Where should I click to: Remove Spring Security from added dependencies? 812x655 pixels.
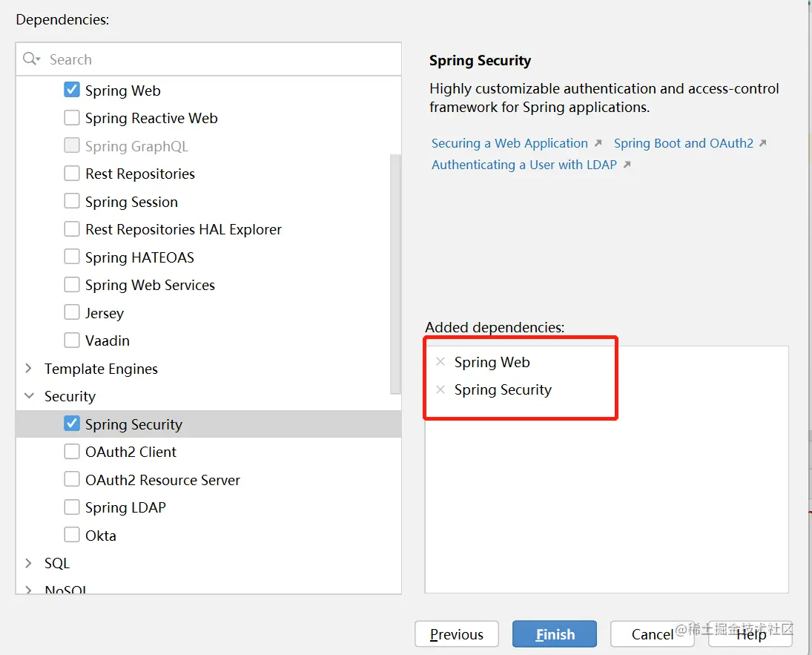tap(440, 389)
